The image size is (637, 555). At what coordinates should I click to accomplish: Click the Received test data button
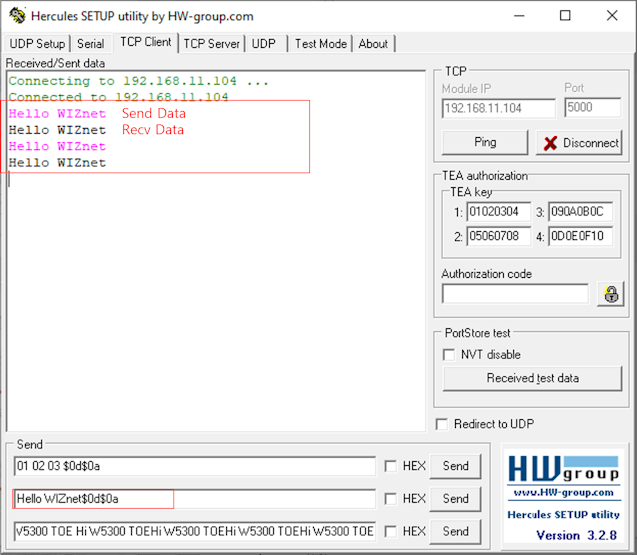point(532,378)
